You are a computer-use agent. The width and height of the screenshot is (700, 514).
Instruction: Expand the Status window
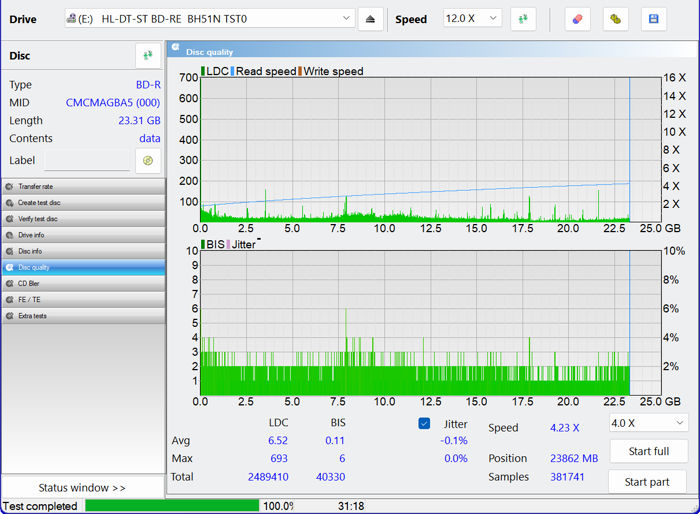click(x=82, y=488)
